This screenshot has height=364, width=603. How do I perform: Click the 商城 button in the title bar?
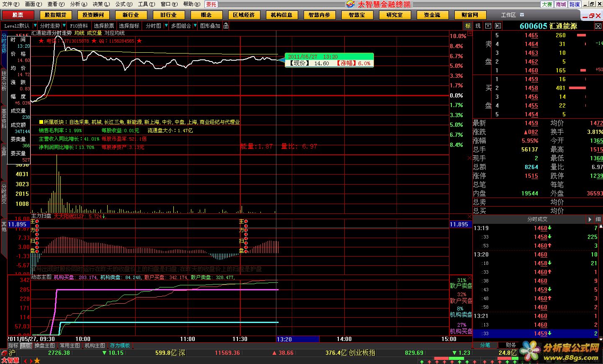pyautogui.click(x=561, y=4)
